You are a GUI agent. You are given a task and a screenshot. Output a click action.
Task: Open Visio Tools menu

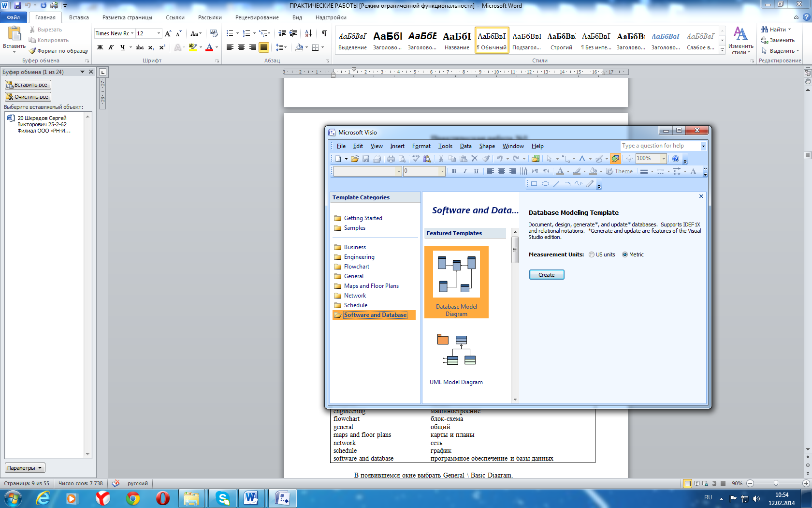click(445, 146)
